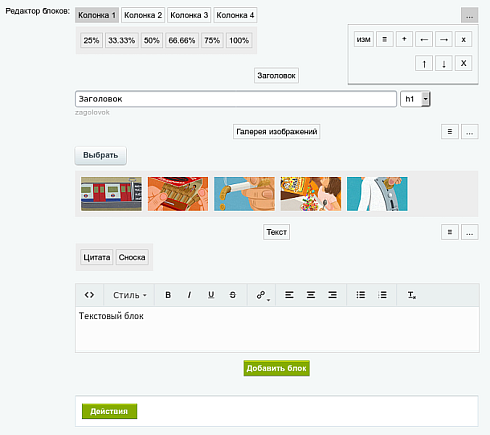Viewport: 490px width, 435px height.
Task: Insert a numbered list
Action: 382,295
